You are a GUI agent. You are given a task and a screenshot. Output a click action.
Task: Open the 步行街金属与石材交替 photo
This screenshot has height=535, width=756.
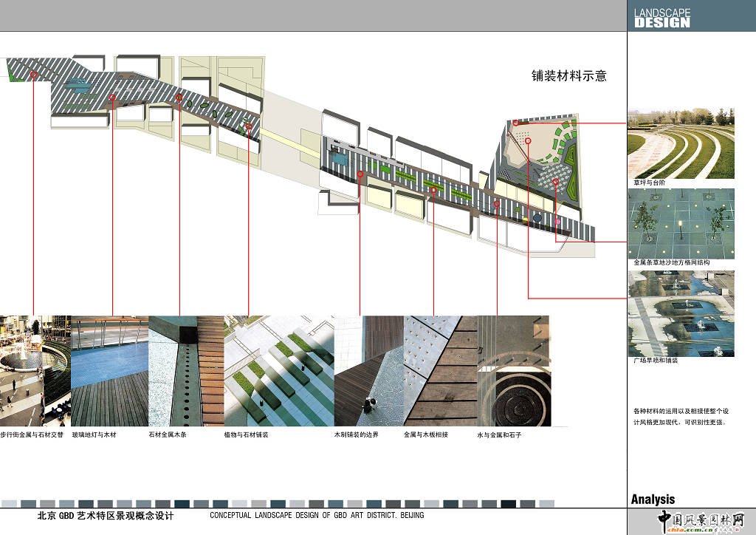35,371
